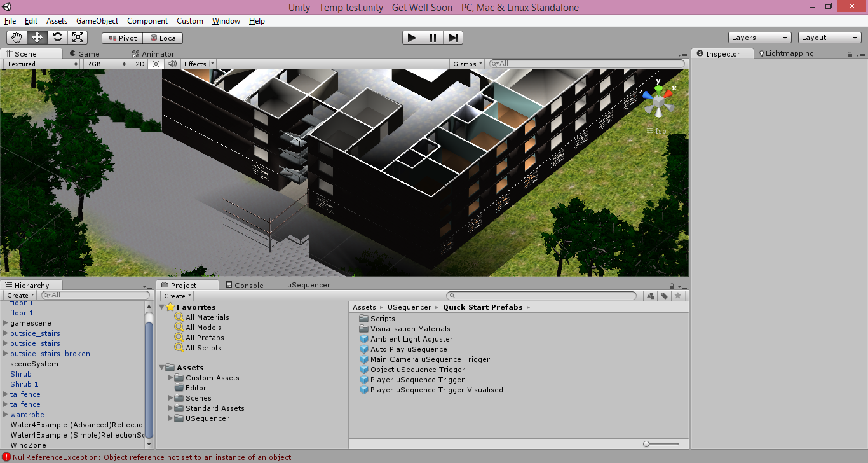Switch to the Game tab

84,54
